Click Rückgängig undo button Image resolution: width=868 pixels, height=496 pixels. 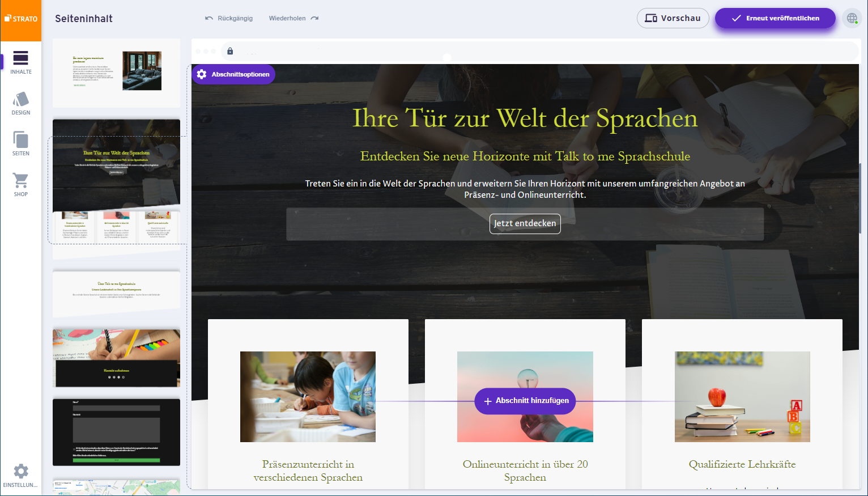click(x=229, y=18)
